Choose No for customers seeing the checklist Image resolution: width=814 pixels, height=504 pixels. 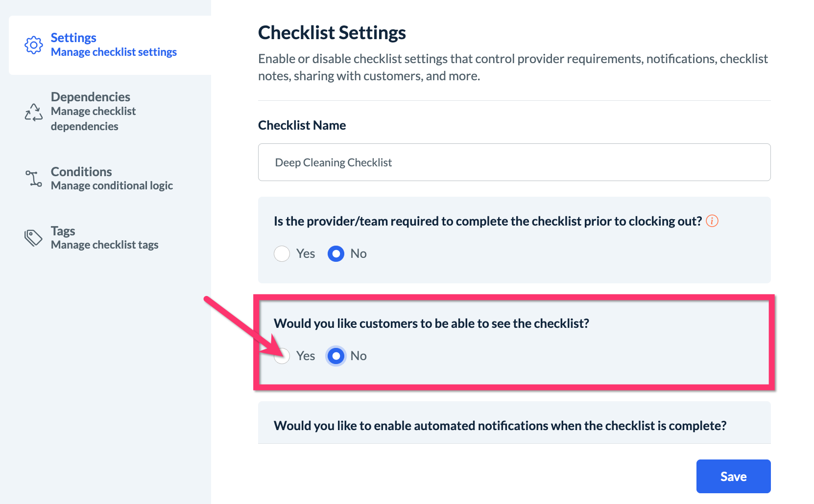(x=336, y=356)
